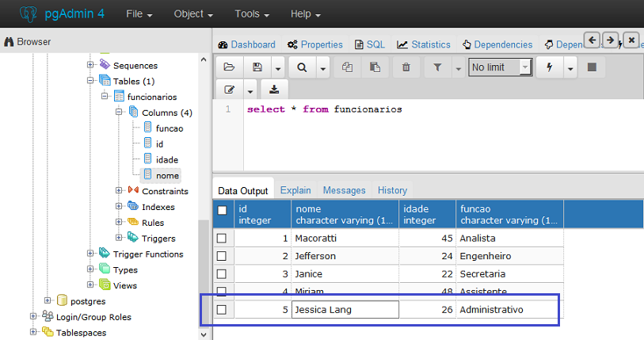Click the Download as CSV icon

pyautogui.click(x=274, y=90)
